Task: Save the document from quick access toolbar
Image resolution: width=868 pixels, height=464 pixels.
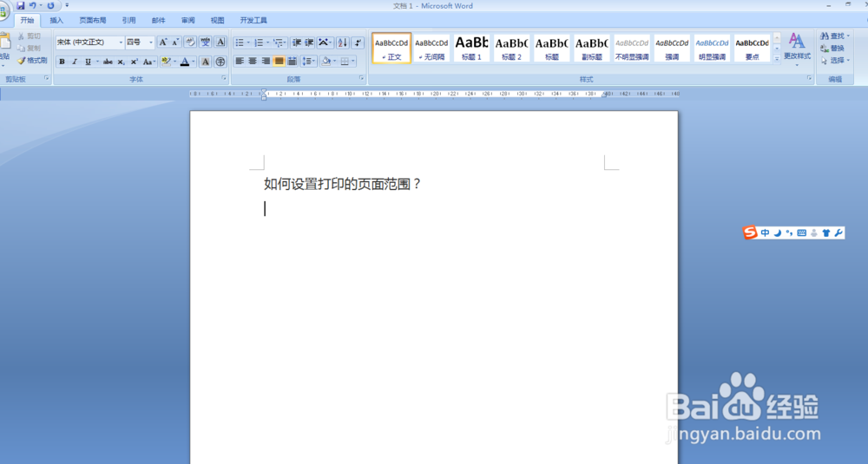Action: pyautogui.click(x=21, y=5)
